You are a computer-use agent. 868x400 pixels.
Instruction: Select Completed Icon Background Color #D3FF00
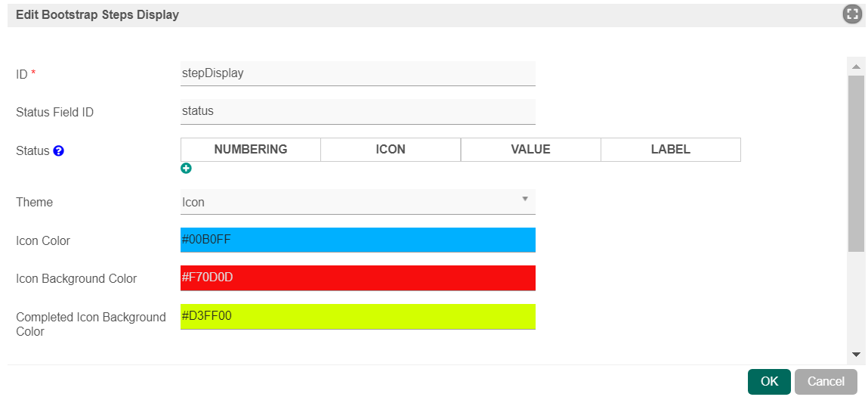(357, 317)
